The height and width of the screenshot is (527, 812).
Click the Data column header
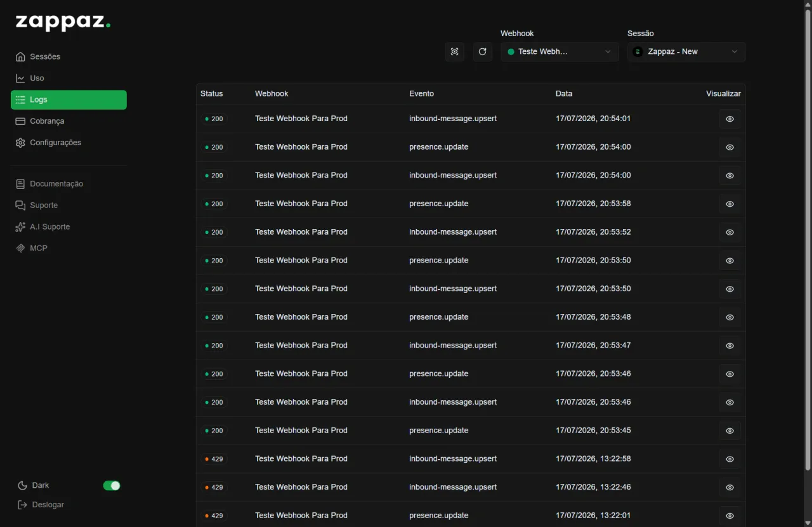(x=564, y=93)
